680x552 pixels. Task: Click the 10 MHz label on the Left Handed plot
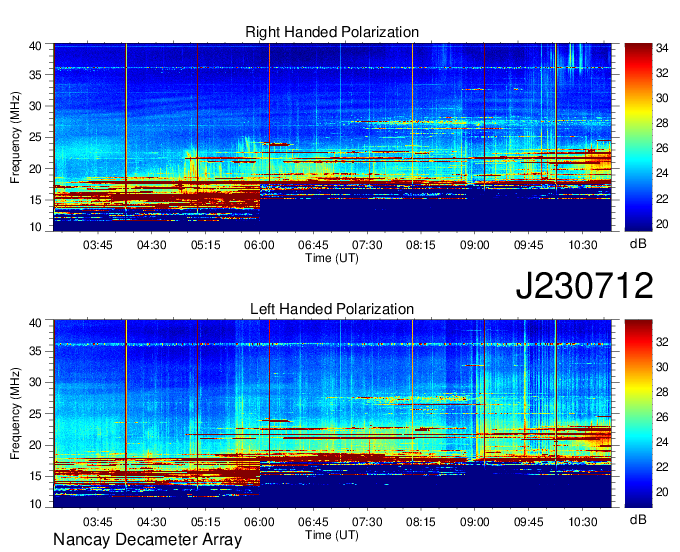[x=36, y=504]
